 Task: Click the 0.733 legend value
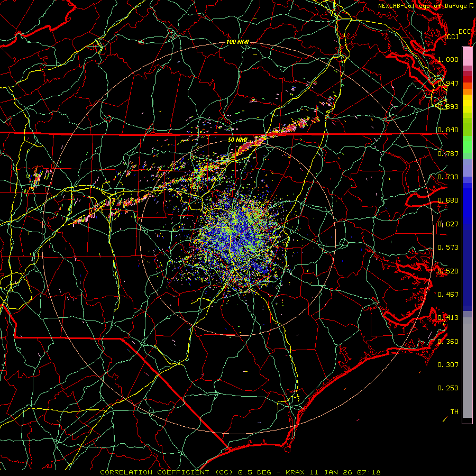448,177
